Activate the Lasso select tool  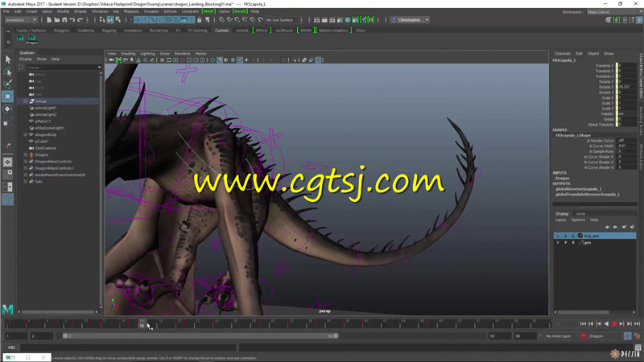pyautogui.click(x=8, y=72)
